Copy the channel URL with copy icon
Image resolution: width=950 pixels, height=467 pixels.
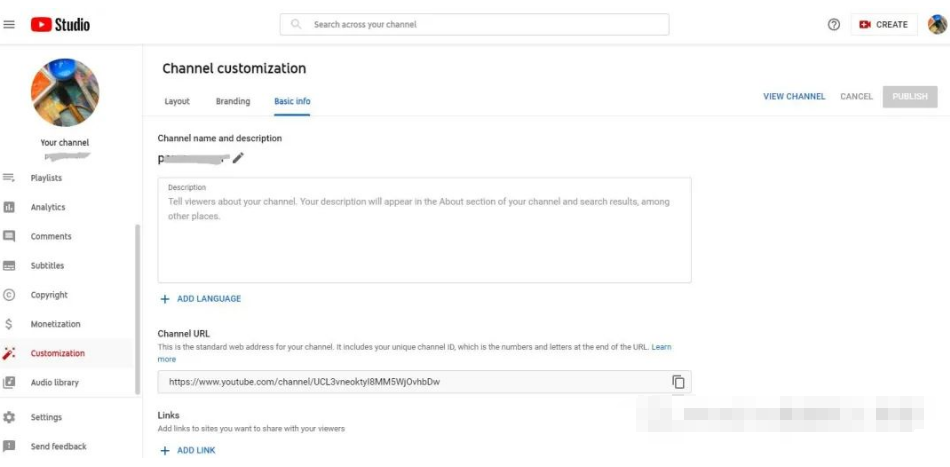pos(678,382)
